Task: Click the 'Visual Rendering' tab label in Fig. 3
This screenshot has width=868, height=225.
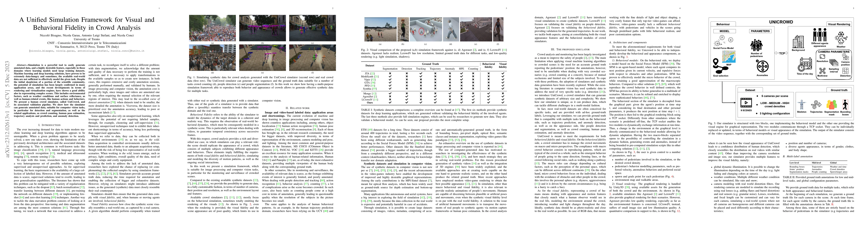Action: 839,24
